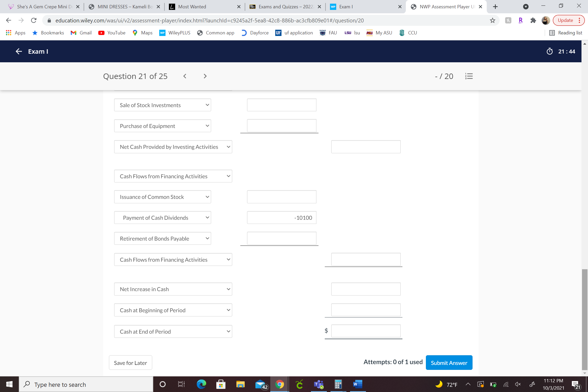Reload the page
Image resolution: width=588 pixels, height=392 pixels.
34,20
